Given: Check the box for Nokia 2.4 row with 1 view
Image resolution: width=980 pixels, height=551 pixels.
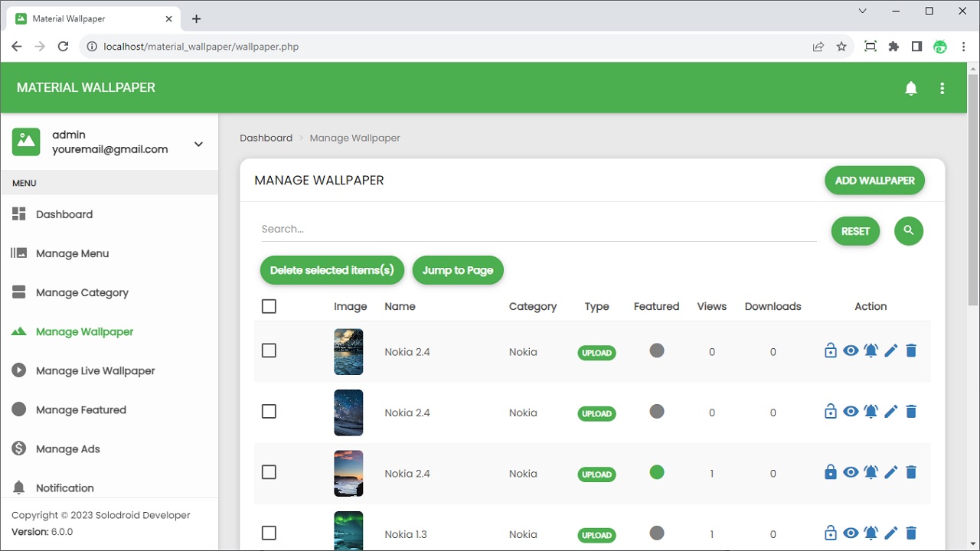Looking at the screenshot, I should (x=269, y=472).
